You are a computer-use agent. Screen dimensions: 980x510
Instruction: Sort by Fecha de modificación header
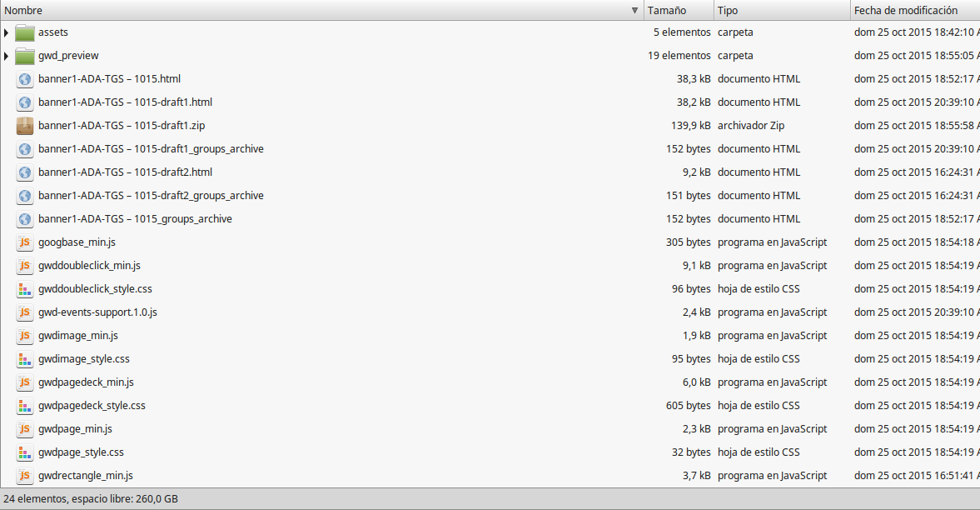[x=906, y=11]
